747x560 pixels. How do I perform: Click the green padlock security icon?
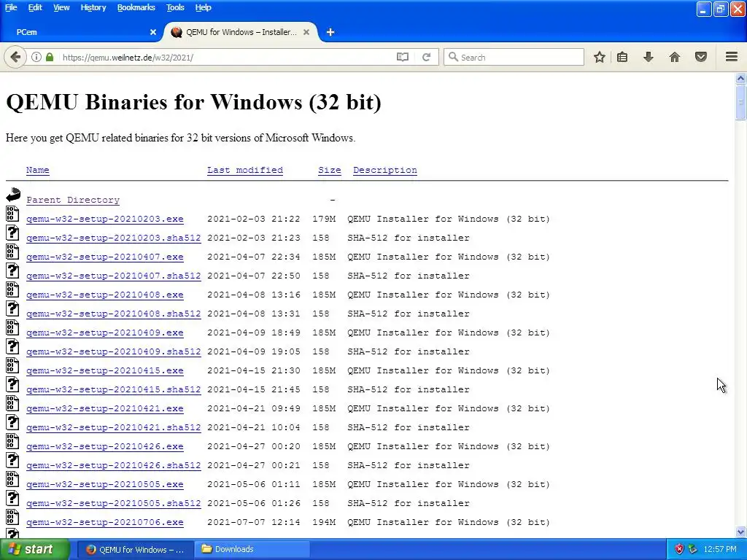50,57
